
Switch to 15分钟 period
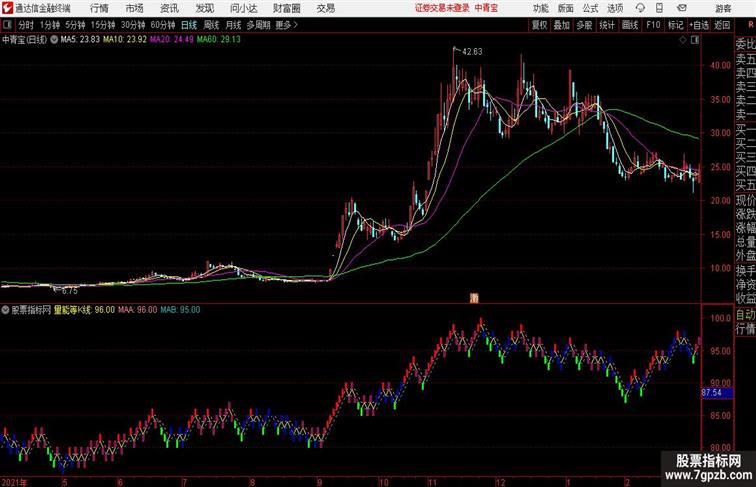103,25
